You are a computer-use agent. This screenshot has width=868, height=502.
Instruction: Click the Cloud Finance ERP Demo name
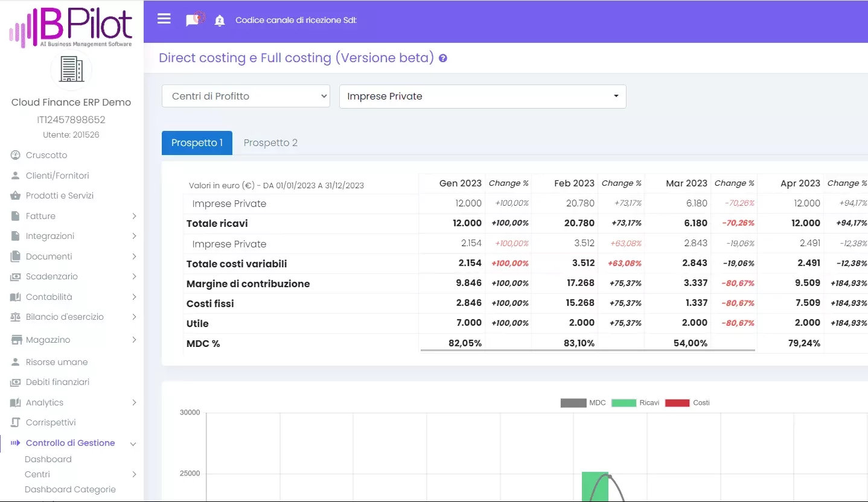click(71, 102)
